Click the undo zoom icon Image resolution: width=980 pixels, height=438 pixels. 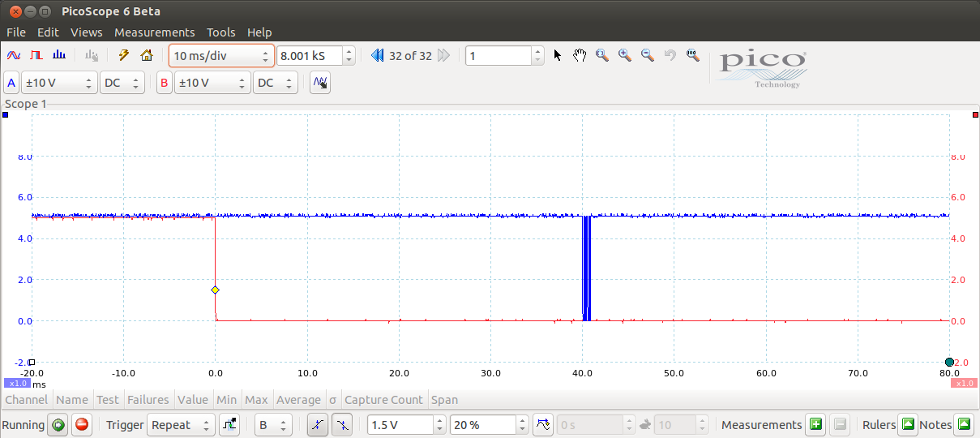point(670,55)
